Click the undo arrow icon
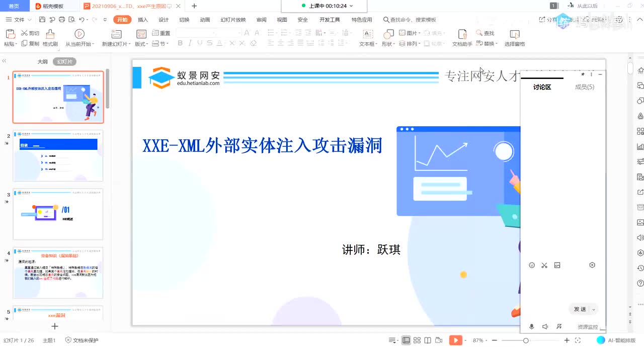The width and height of the screenshot is (644, 347). pyautogui.click(x=82, y=20)
